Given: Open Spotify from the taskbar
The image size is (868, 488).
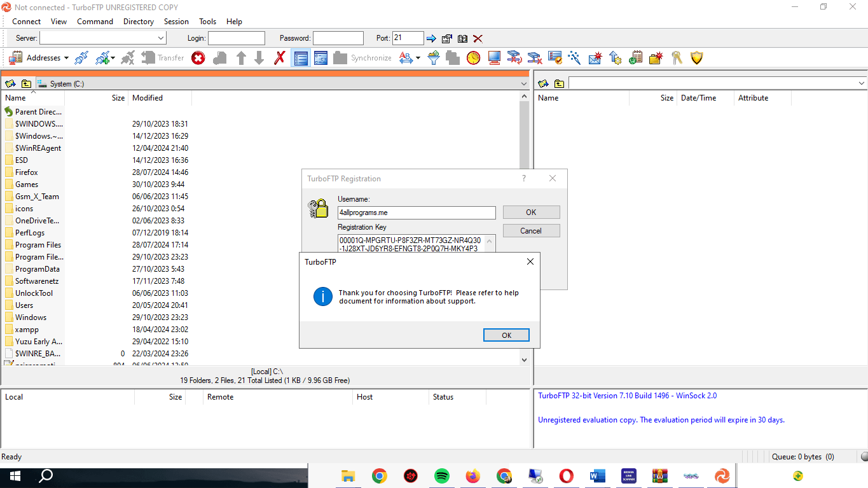Looking at the screenshot, I should tap(442, 476).
